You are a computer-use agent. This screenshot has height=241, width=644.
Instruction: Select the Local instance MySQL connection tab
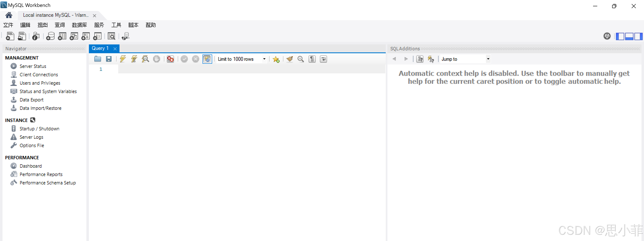(56, 15)
